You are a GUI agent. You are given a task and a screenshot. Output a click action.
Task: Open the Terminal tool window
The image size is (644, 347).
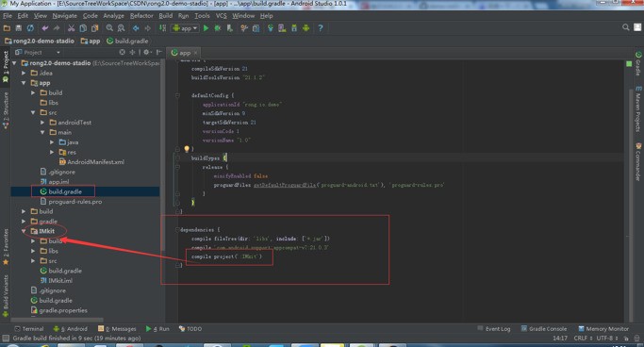tap(29, 329)
